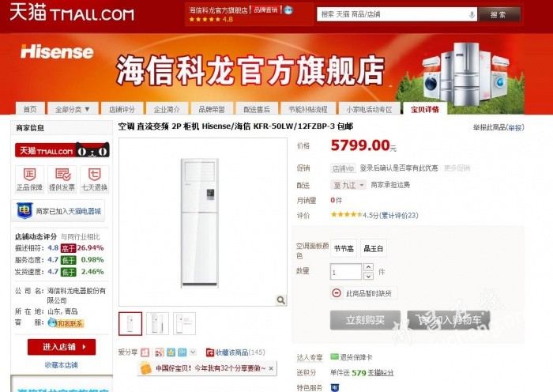
Task: Click the microphone icon in search box
Action: click(x=472, y=15)
